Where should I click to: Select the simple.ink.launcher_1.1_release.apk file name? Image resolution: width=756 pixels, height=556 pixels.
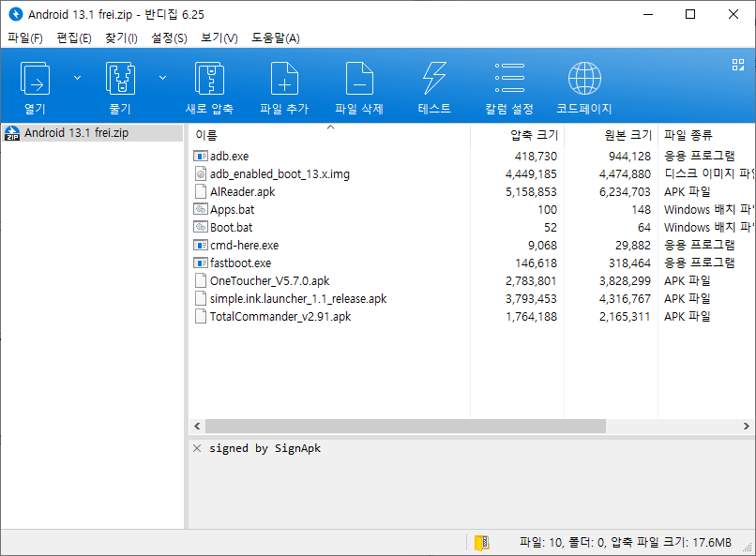pyautogui.click(x=298, y=299)
